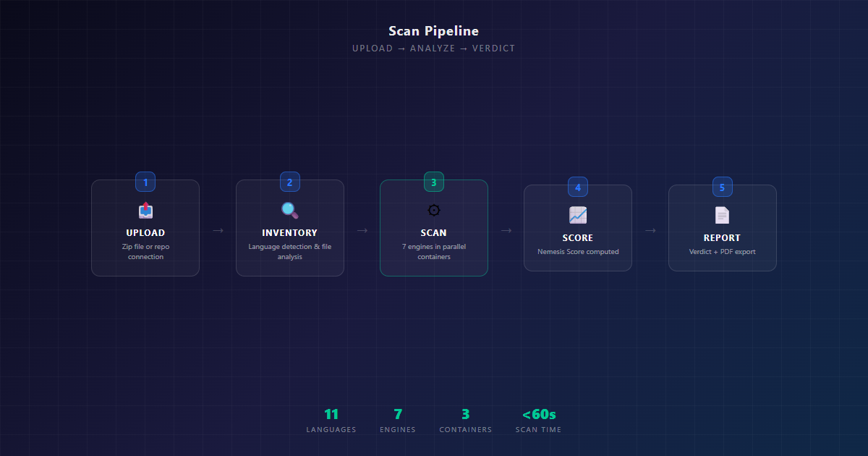868x456 pixels.
Task: Click the SCORE card title
Action: tap(578, 238)
